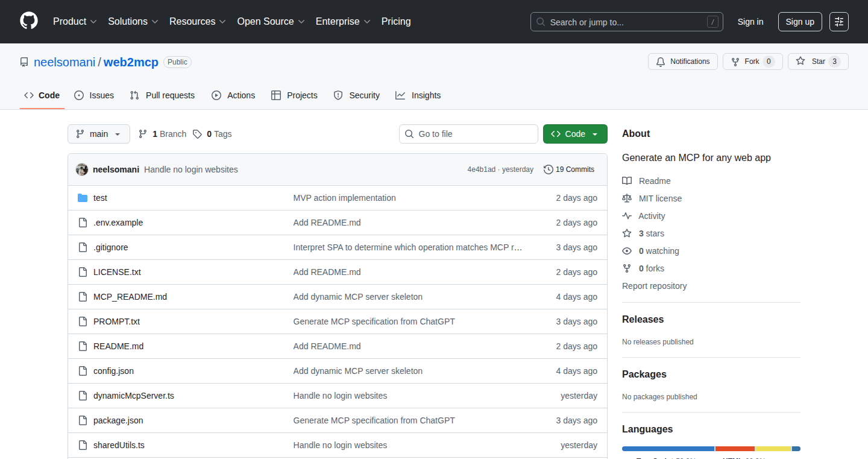Image resolution: width=868 pixels, height=459 pixels.
Task: Open the green Code dropdown button
Action: (x=575, y=134)
